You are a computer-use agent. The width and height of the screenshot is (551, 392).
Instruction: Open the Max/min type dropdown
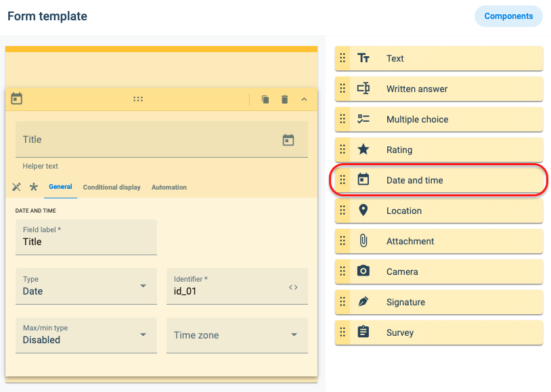[x=86, y=335]
